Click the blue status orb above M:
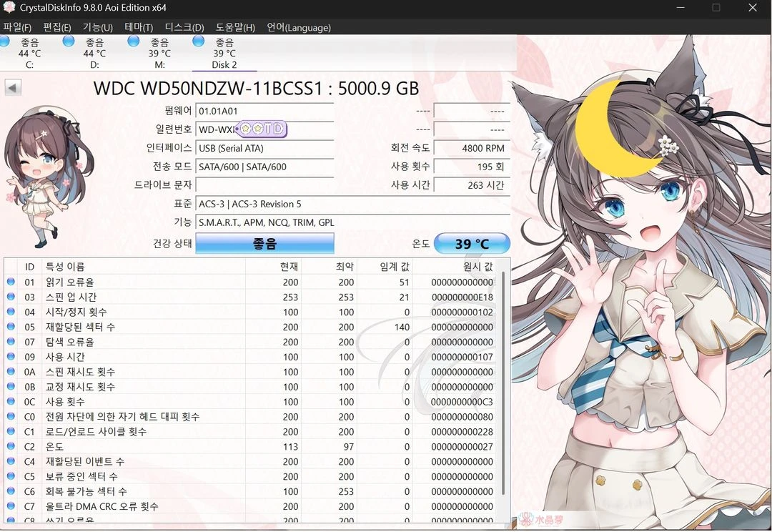Viewport: 772px width, 532px height. point(134,41)
